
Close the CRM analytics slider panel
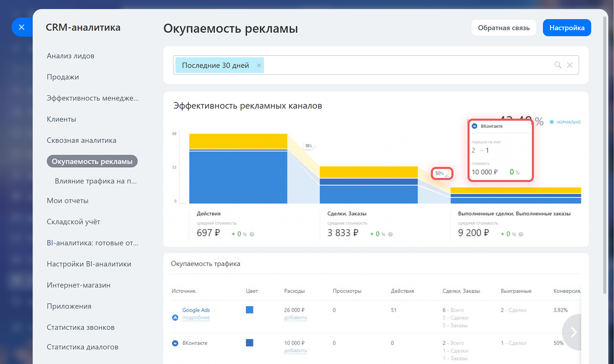tap(22, 27)
